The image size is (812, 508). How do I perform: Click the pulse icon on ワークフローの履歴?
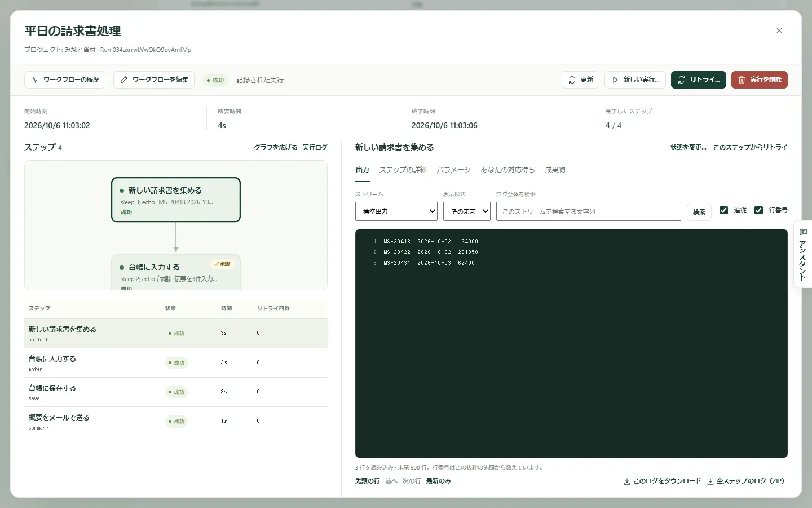click(35, 80)
